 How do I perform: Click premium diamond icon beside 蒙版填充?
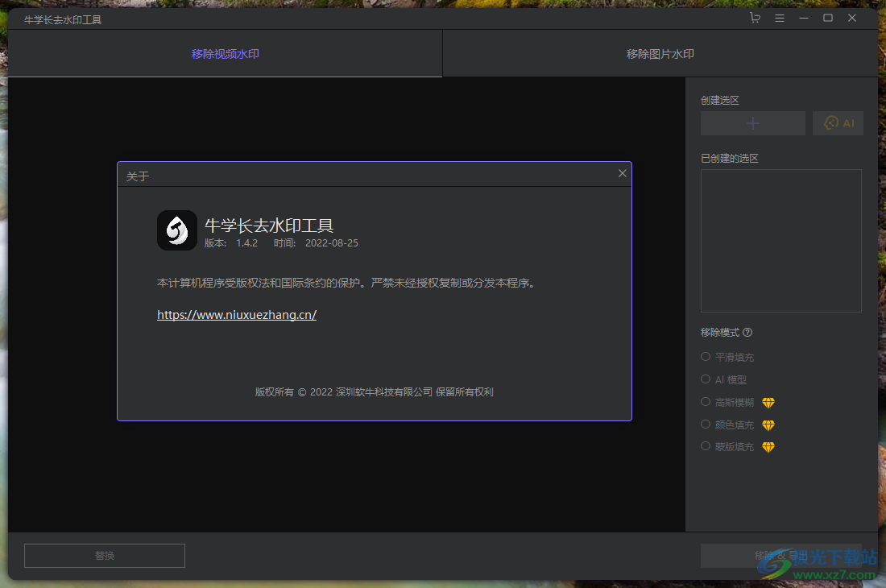tap(768, 447)
